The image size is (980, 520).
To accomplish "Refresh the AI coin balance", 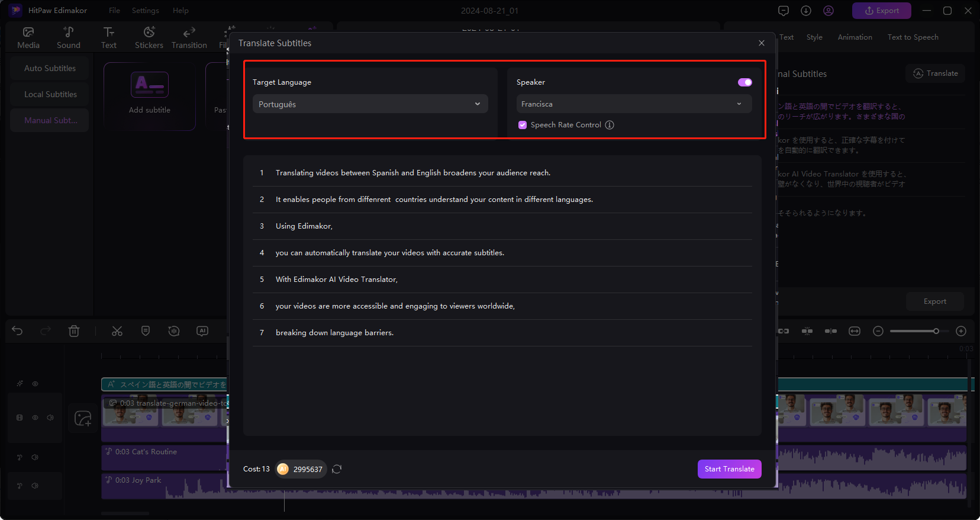I will 337,469.
